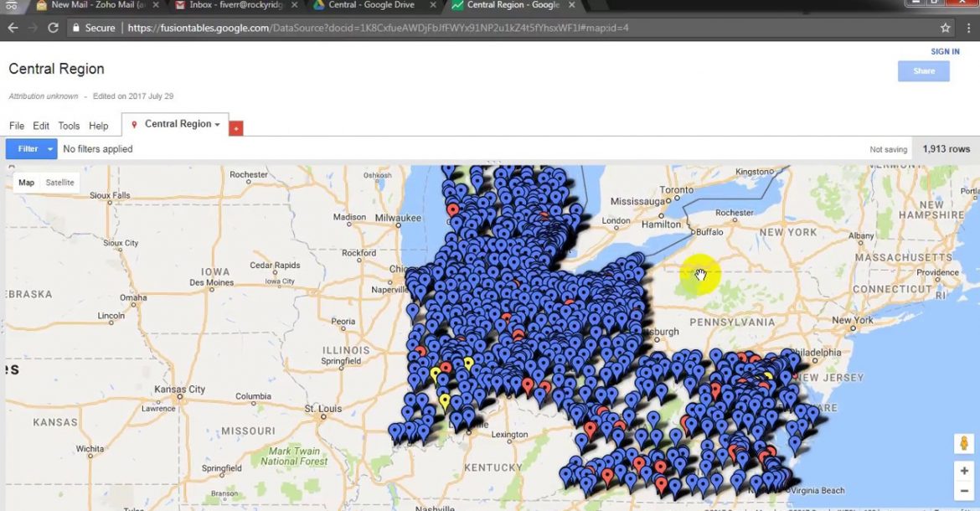Click the Toronto label on map
Image resolution: width=980 pixels, height=511 pixels.
click(x=676, y=190)
